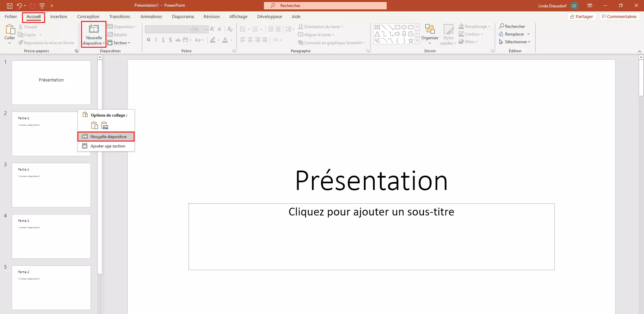644x314 pixels.
Task: Switch to the Transitions tab
Action: pos(120,16)
